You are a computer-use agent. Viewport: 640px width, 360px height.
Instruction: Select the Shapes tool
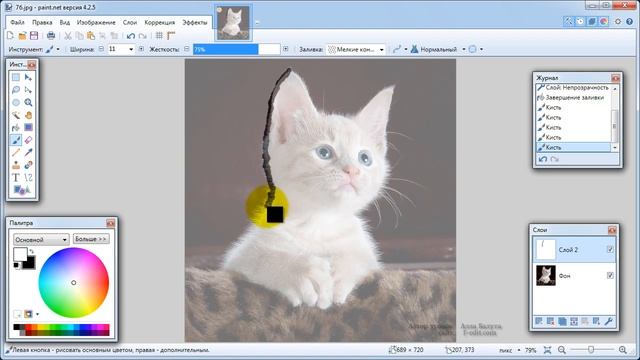click(21, 190)
